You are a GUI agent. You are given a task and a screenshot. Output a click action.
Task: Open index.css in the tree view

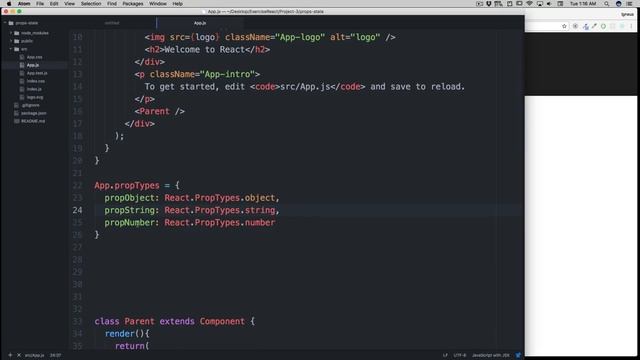(x=36, y=81)
